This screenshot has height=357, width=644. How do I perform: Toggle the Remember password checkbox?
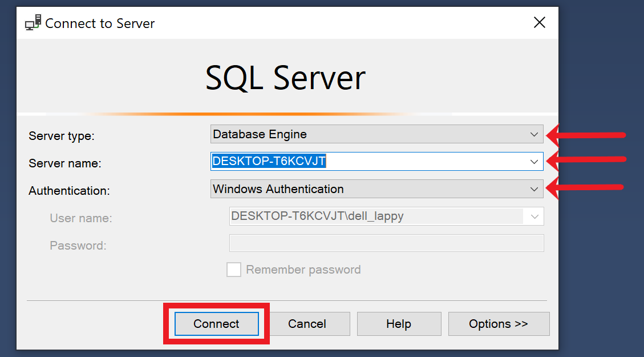pos(234,269)
